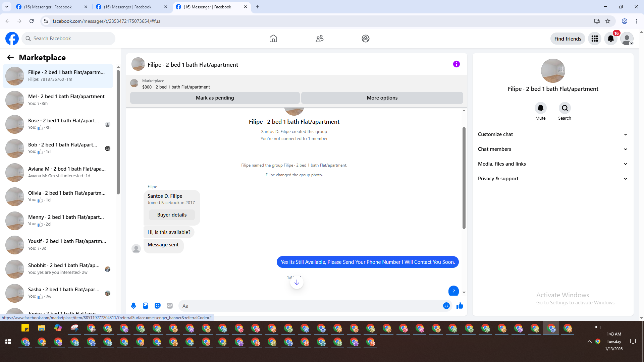The image size is (644, 362).
Task: Expand the Customize chat section
Action: coord(552,134)
